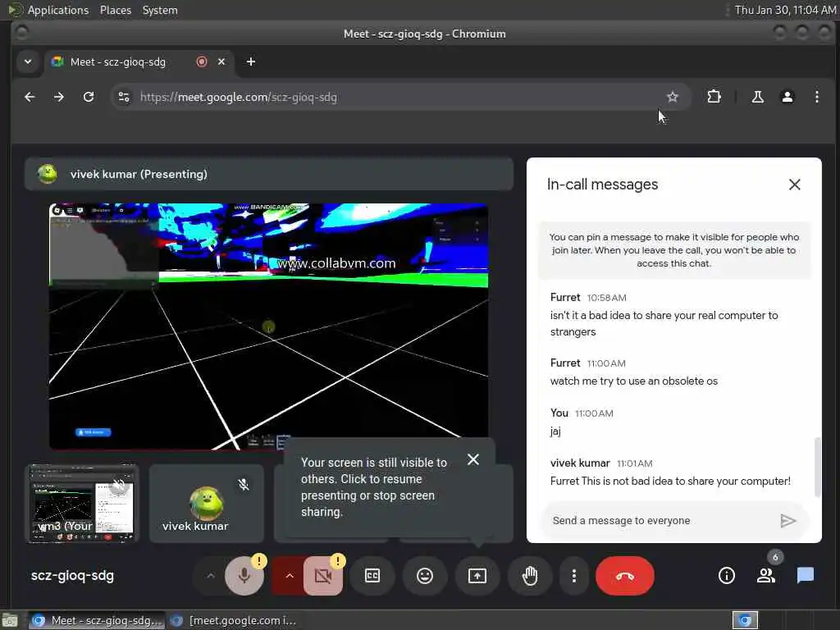
Task: Reload the Meet page
Action: [89, 97]
